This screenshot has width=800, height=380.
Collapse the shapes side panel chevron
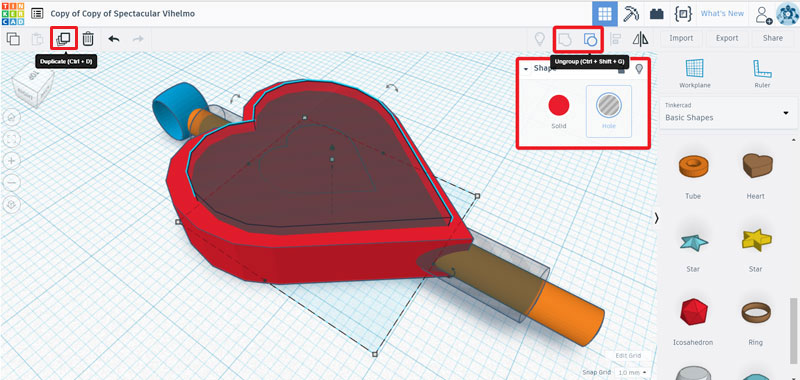[x=657, y=218]
